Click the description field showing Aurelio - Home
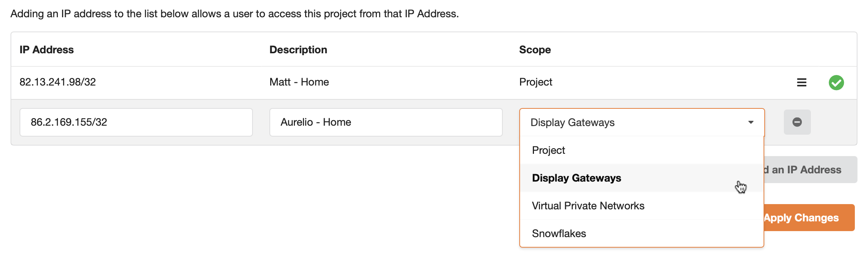Image resolution: width=868 pixels, height=263 pixels. coord(386,122)
